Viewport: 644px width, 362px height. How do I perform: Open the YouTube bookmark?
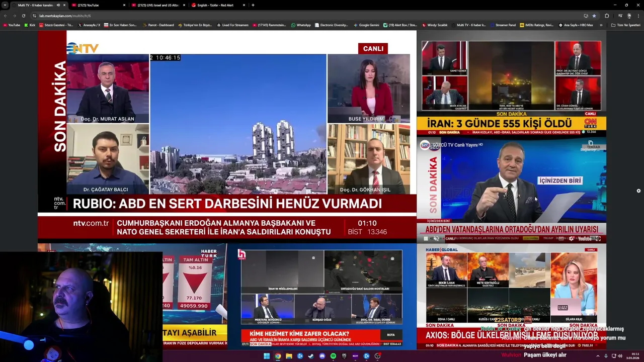12,25
